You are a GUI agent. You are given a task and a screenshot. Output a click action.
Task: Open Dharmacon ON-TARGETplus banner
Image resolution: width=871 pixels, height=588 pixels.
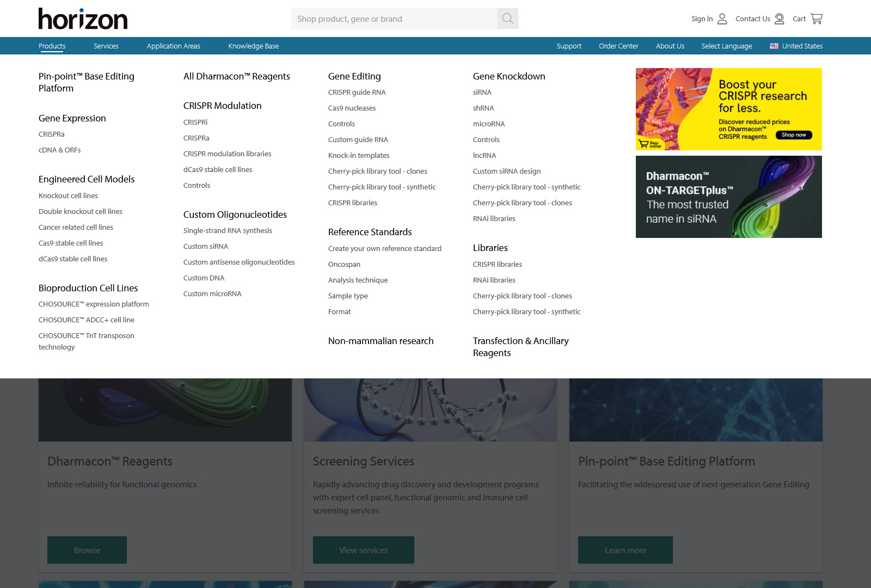click(729, 197)
